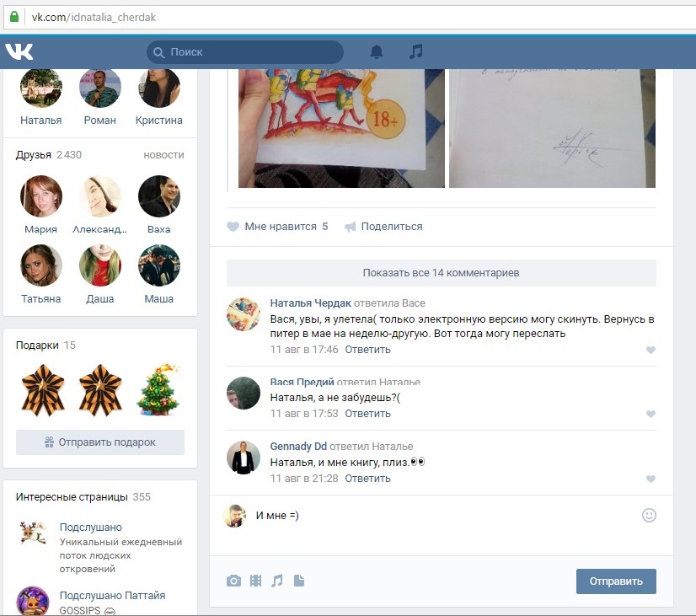Attach a document file icon

(x=298, y=581)
